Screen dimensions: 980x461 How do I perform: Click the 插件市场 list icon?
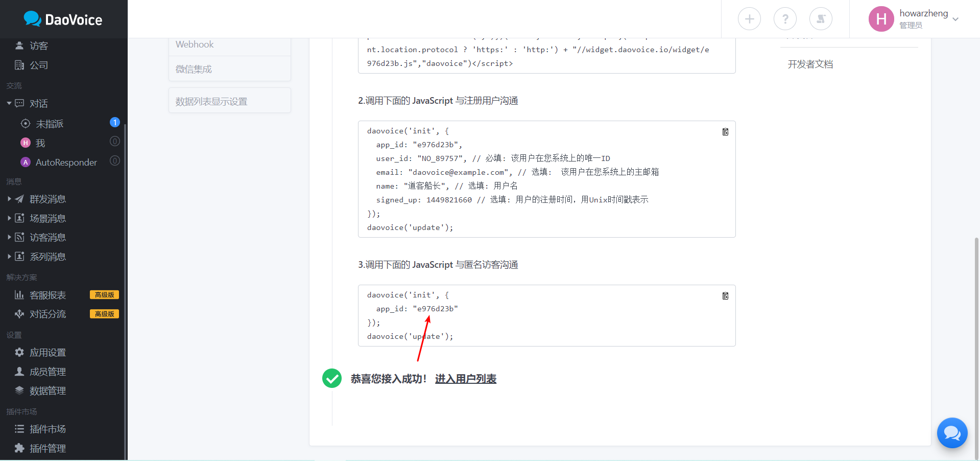(x=19, y=429)
